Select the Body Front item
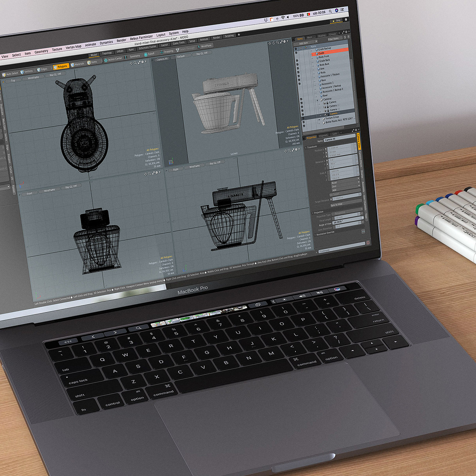The height and width of the screenshot is (476, 476). [322, 57]
